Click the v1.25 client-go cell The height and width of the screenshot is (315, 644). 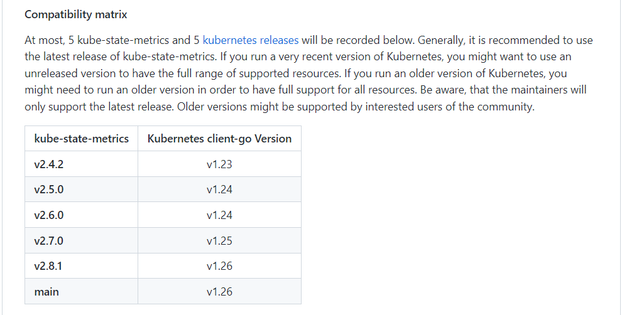tap(219, 240)
